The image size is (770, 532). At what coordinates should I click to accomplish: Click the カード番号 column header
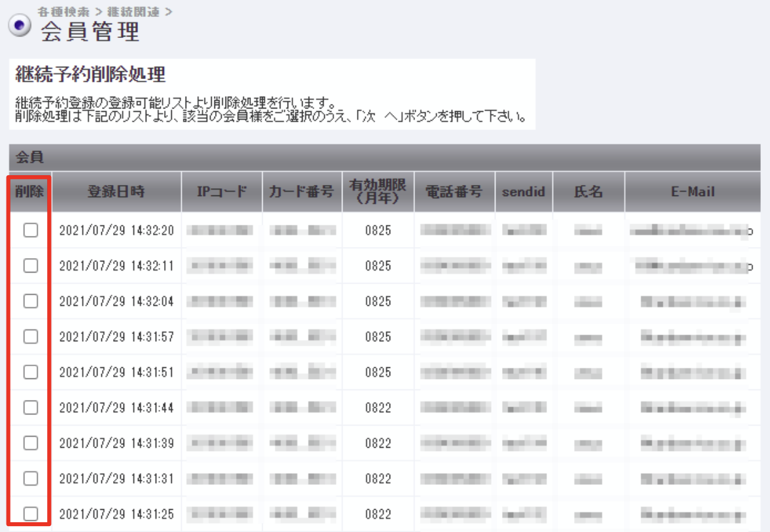[x=301, y=191]
